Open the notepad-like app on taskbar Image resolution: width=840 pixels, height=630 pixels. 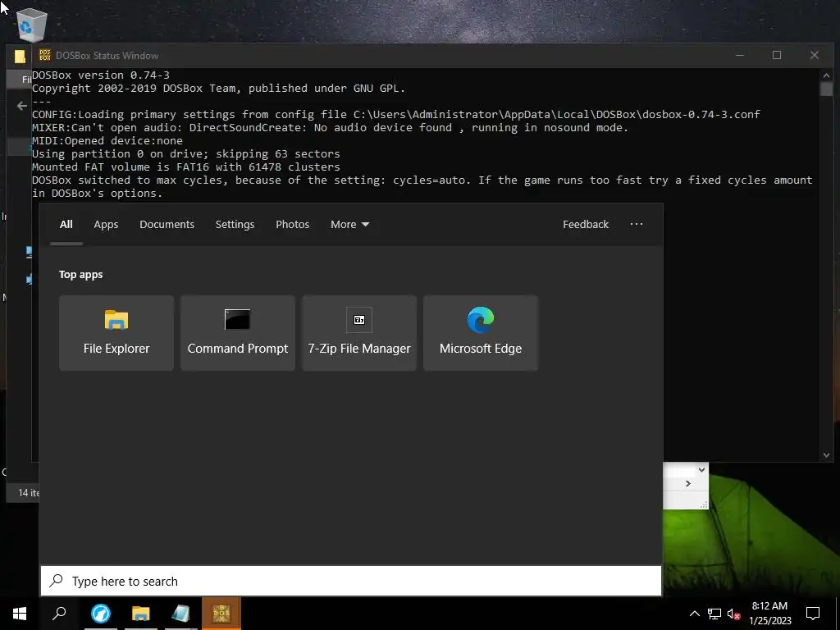coord(181,614)
